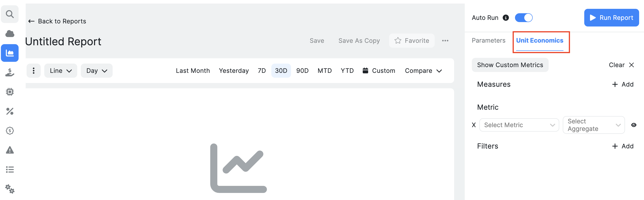Select the percent icon in the sidebar
Image resolution: width=644 pixels, height=200 pixels.
(10, 111)
